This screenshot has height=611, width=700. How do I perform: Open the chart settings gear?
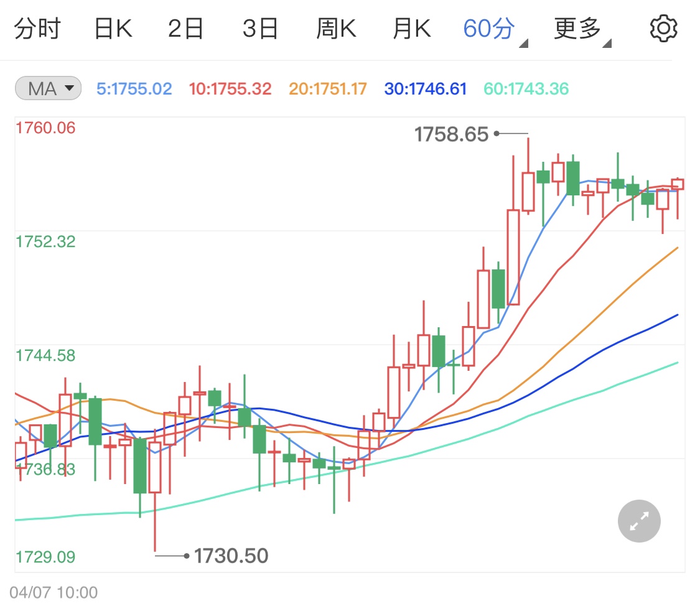663,29
